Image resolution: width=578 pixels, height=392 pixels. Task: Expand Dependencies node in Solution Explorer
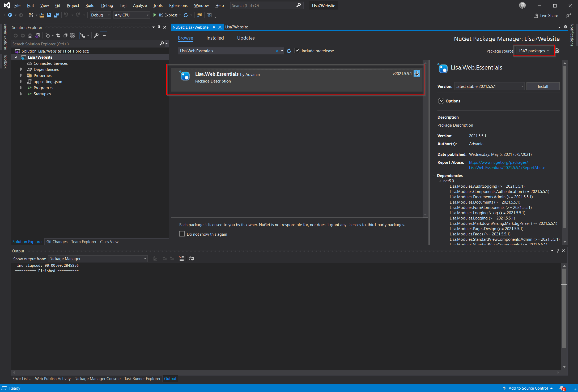pos(21,70)
